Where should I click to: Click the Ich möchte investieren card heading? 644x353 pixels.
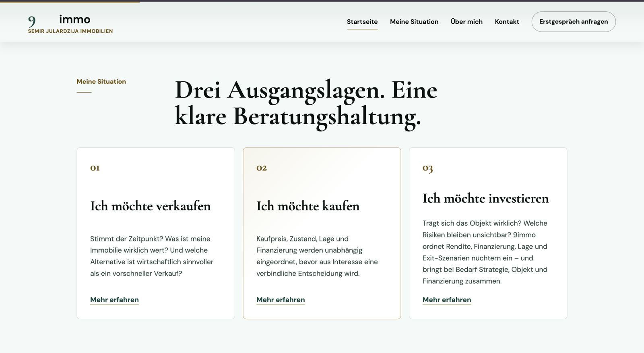coord(485,198)
